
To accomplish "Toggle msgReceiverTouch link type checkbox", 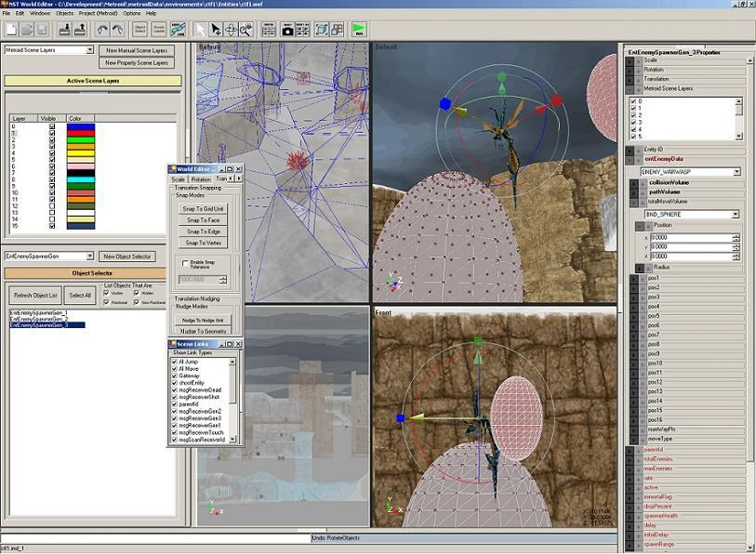I will pyautogui.click(x=175, y=432).
